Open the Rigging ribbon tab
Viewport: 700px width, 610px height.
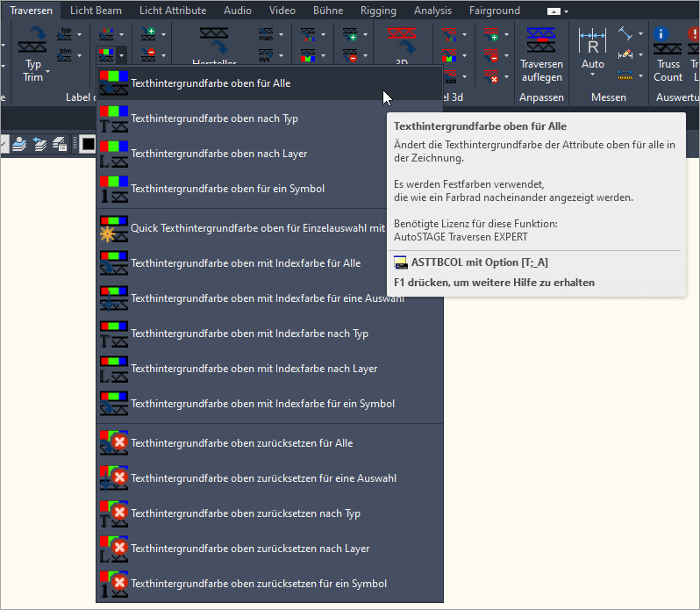pos(378,11)
